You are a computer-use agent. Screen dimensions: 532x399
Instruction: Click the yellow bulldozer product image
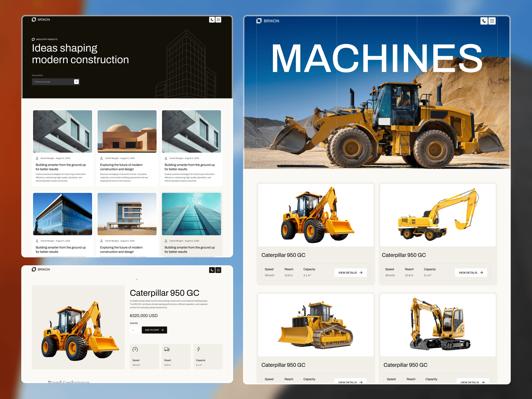click(x=316, y=325)
